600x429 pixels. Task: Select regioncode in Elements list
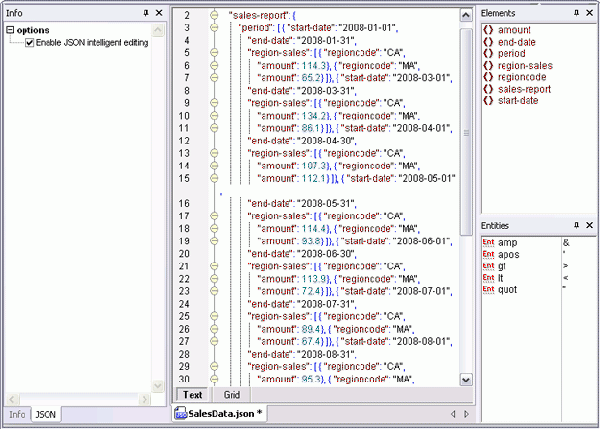coord(522,77)
